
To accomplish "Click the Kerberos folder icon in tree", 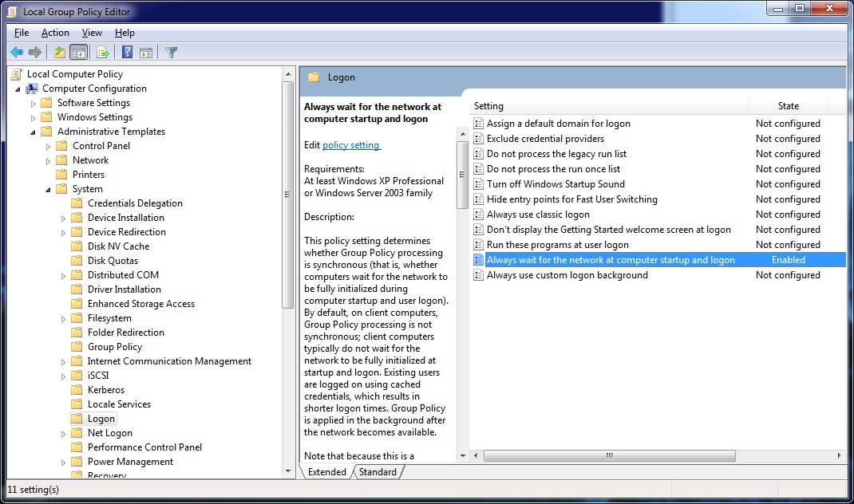I will click(x=77, y=390).
